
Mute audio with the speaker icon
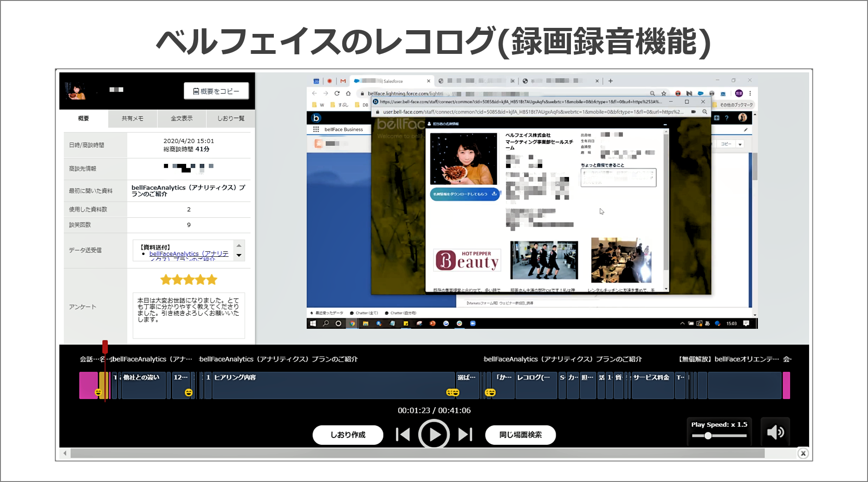pos(775,432)
